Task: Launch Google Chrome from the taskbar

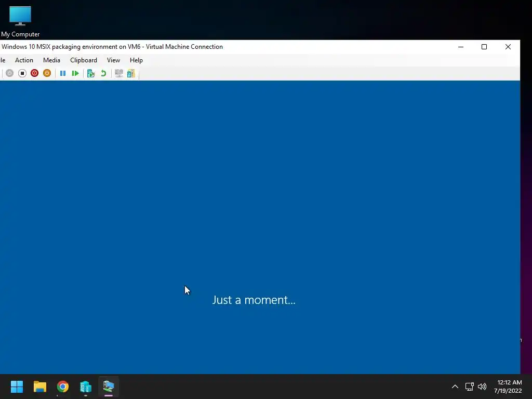Action: click(63, 387)
